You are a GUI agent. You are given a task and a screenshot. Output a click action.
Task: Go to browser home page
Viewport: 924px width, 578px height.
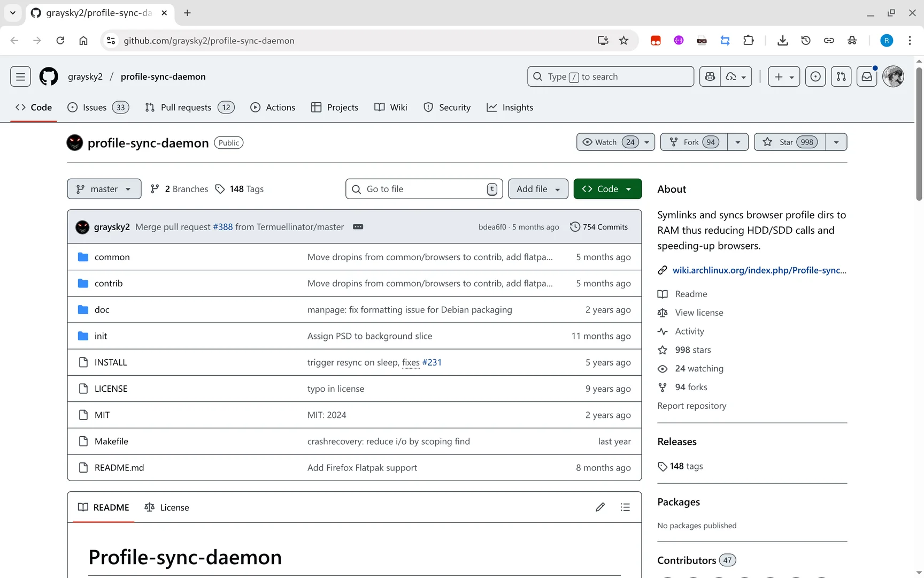click(83, 41)
